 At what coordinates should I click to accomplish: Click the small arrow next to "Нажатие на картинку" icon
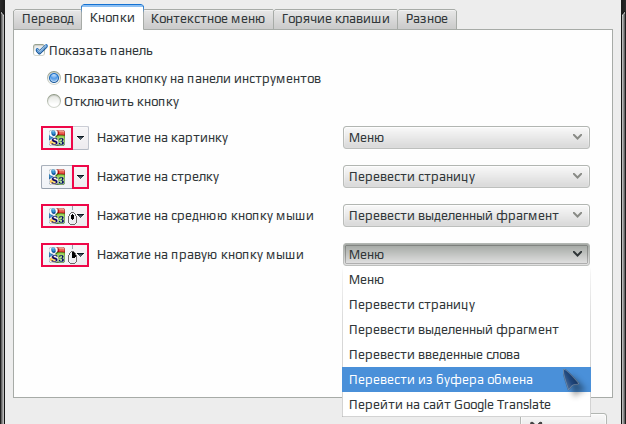coord(80,138)
